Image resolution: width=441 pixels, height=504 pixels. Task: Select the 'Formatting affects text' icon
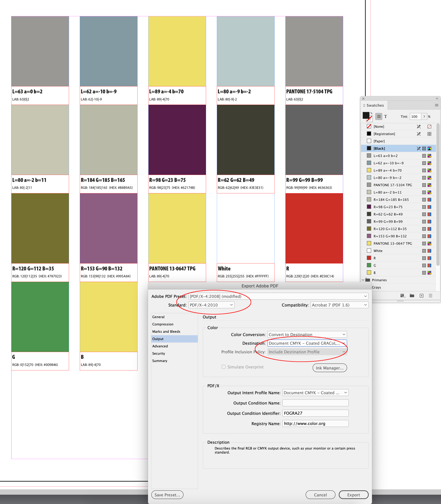386,116
